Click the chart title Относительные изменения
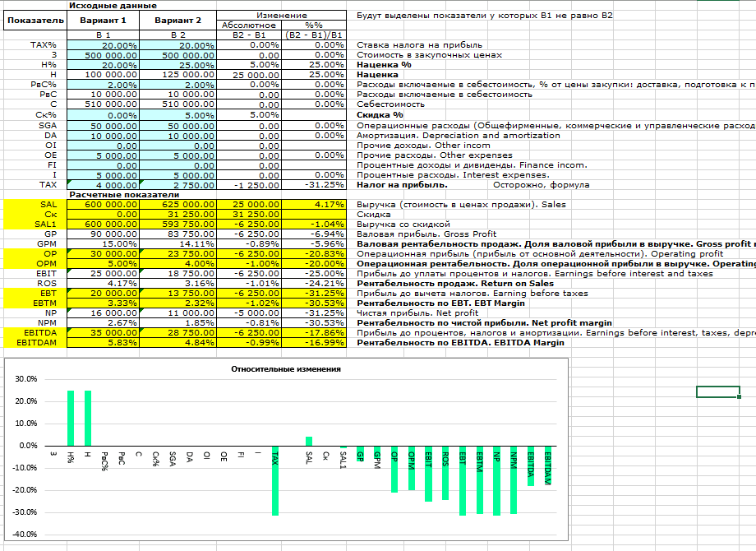The height and width of the screenshot is (551, 756). tap(286, 369)
